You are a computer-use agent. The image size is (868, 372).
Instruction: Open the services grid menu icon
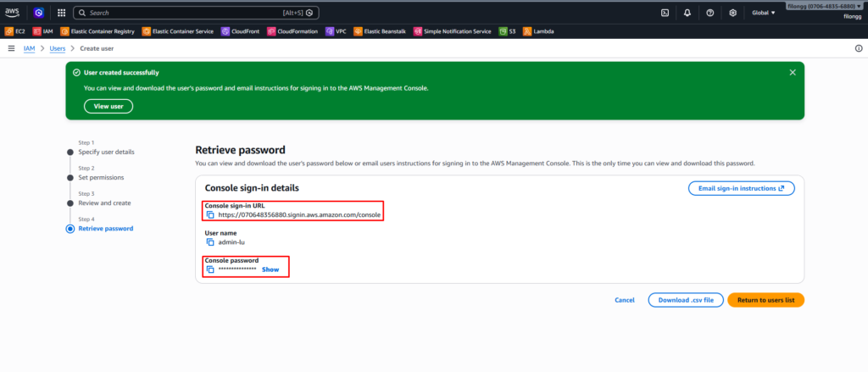pos(61,13)
